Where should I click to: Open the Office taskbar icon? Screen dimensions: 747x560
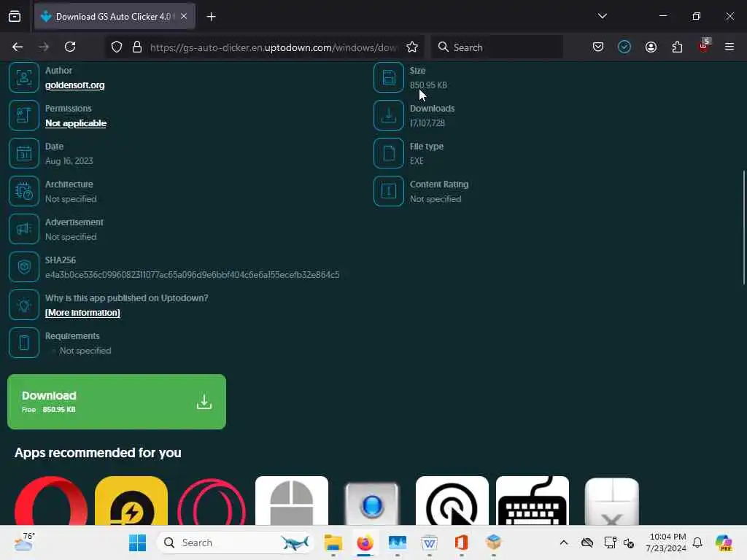(x=461, y=542)
